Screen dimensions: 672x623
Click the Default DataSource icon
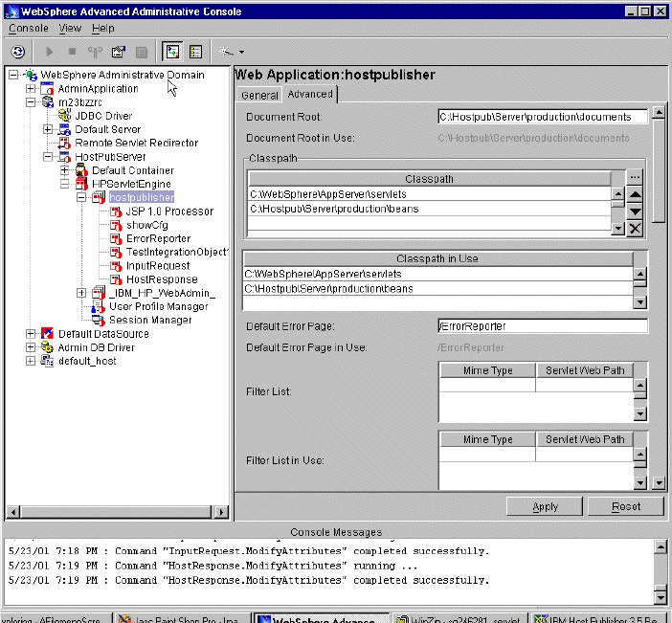(47, 333)
